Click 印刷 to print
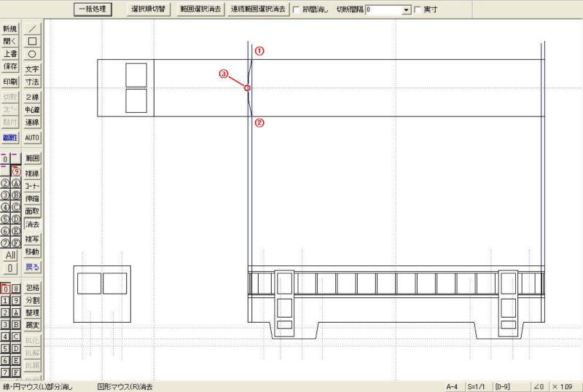Image resolution: width=583 pixels, height=392 pixels. [10, 82]
